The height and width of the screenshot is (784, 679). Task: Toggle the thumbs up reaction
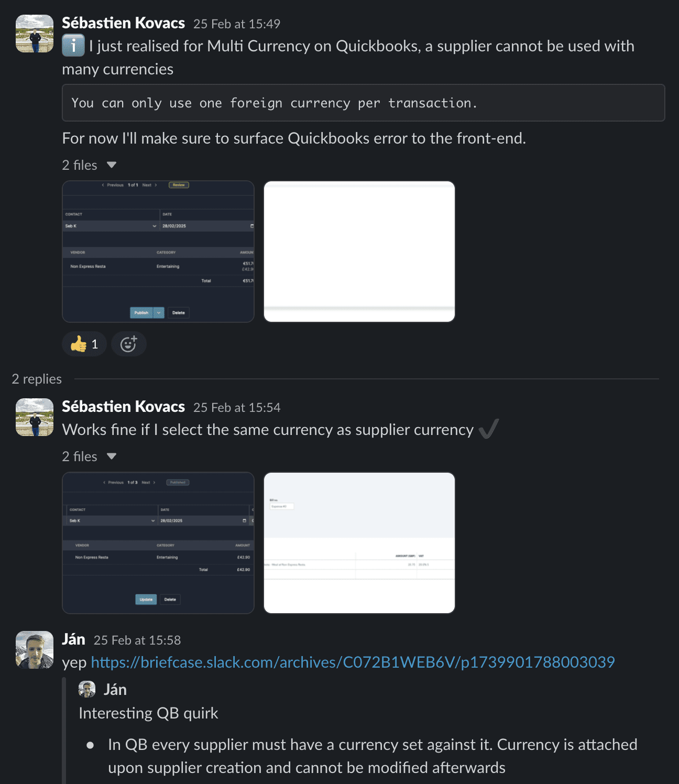pos(84,344)
